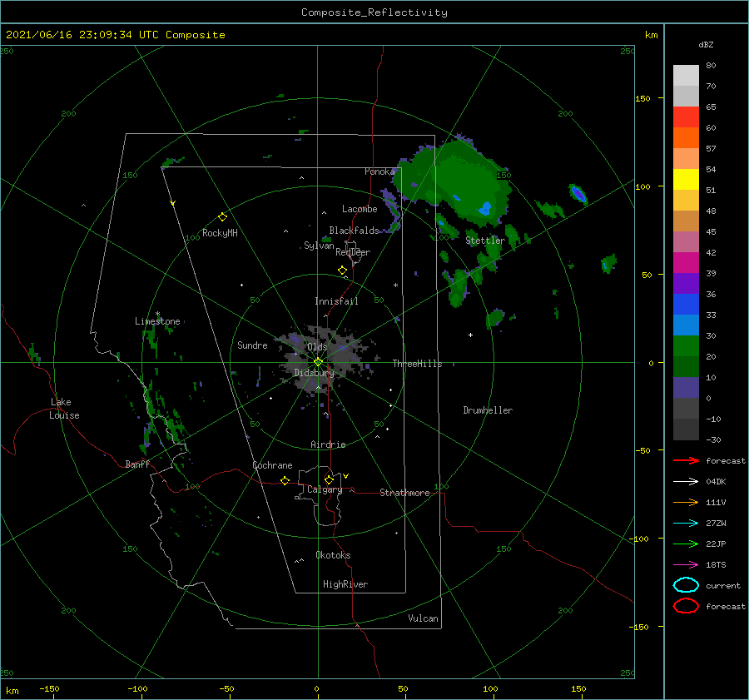Select the ThreeHills label

coord(417,364)
